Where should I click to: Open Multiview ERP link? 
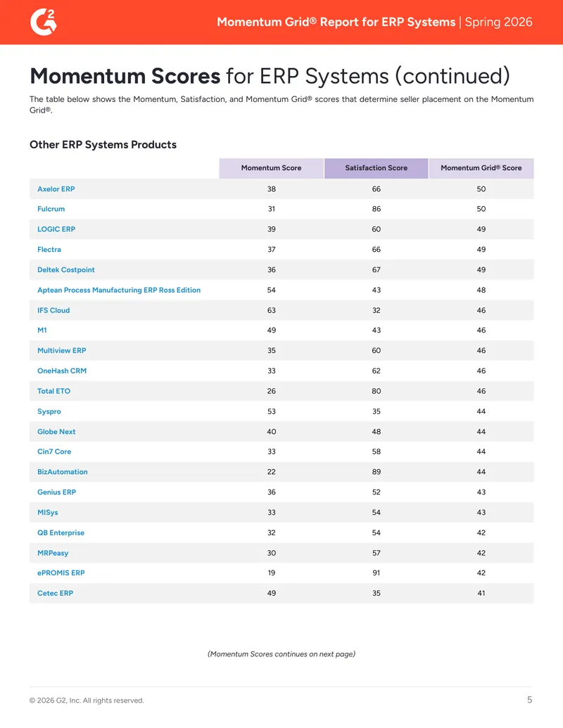click(62, 350)
